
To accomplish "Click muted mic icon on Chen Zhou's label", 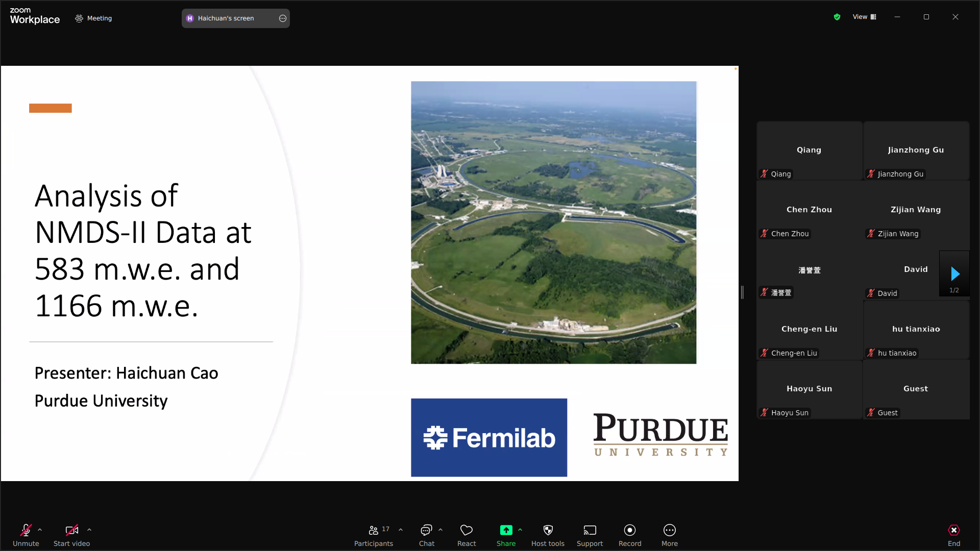I will point(764,234).
